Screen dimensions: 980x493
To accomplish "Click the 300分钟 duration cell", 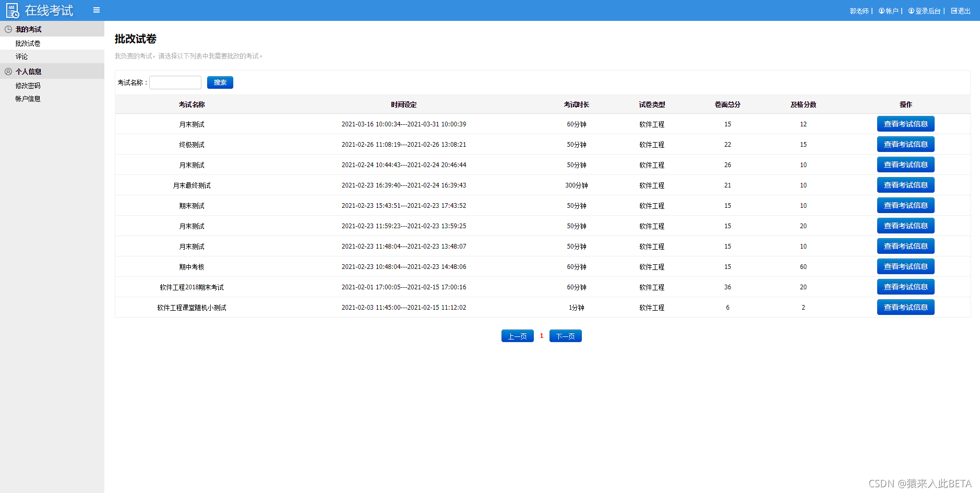I will [x=577, y=185].
